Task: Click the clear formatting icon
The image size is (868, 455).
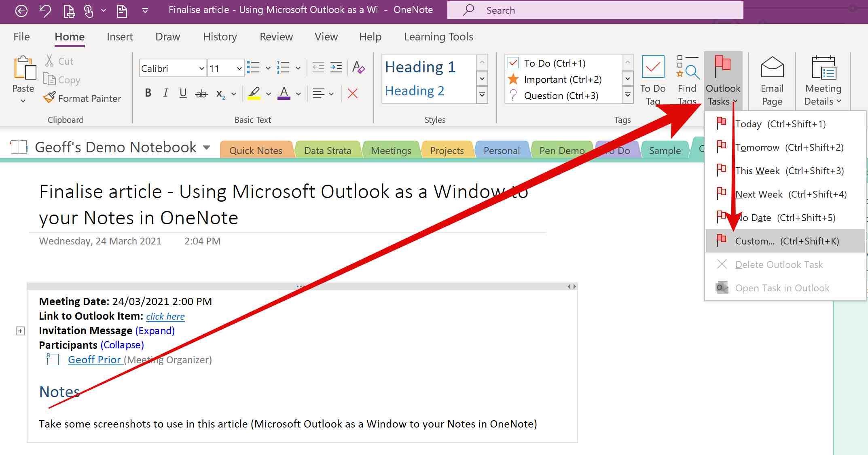Action: (358, 67)
